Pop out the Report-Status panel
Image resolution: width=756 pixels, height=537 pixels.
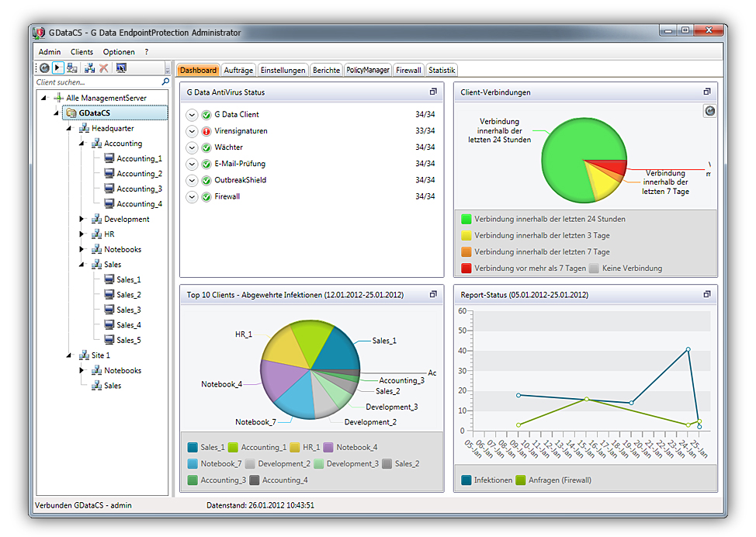[706, 295]
